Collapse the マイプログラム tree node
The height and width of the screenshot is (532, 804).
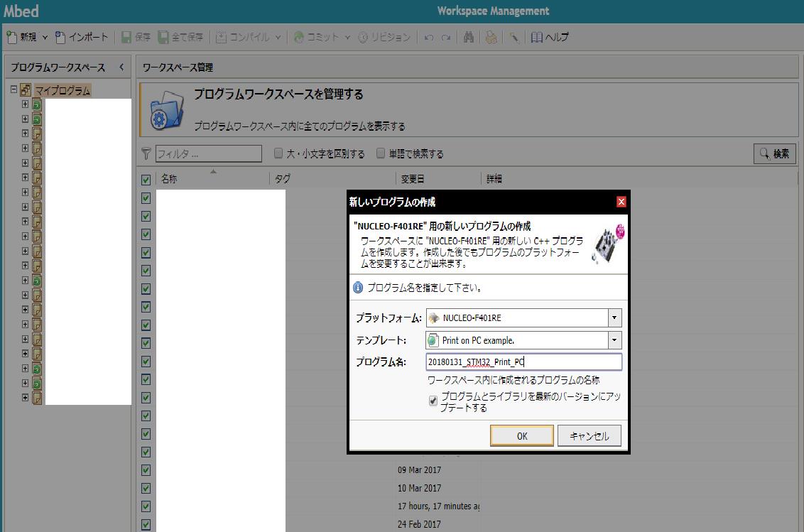coord(13,89)
